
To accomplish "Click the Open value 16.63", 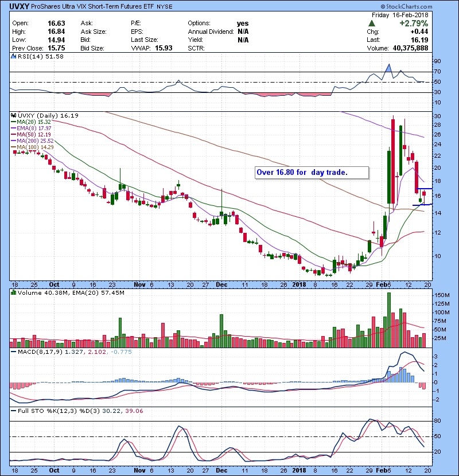I will 56,24.
